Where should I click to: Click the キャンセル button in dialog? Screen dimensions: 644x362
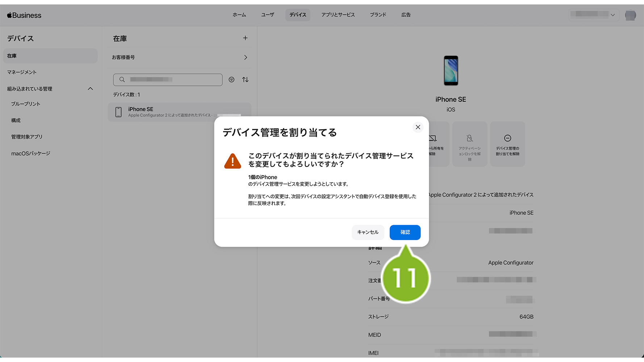pyautogui.click(x=368, y=232)
